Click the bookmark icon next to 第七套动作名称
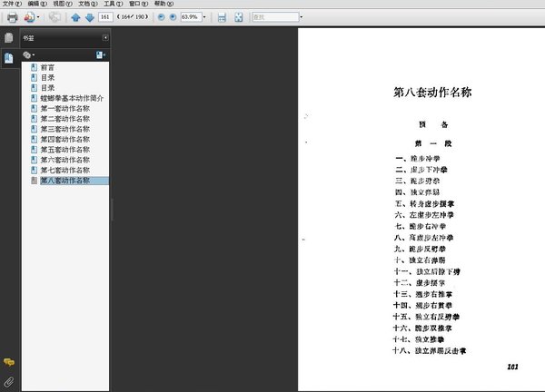Image resolution: width=545 pixels, height=392 pixels. coord(35,170)
